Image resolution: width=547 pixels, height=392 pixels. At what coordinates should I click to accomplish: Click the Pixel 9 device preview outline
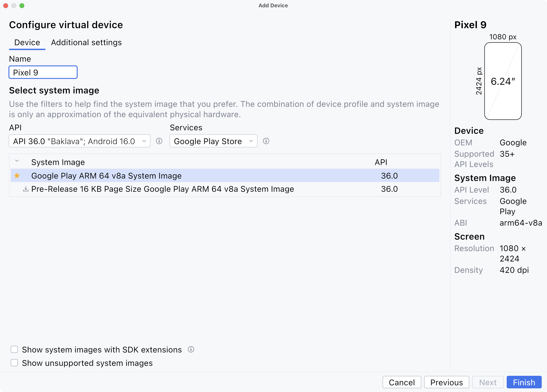(503, 81)
